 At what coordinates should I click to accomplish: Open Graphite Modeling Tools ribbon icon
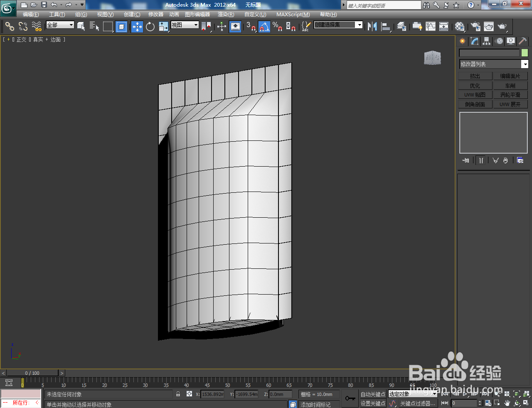(x=417, y=27)
